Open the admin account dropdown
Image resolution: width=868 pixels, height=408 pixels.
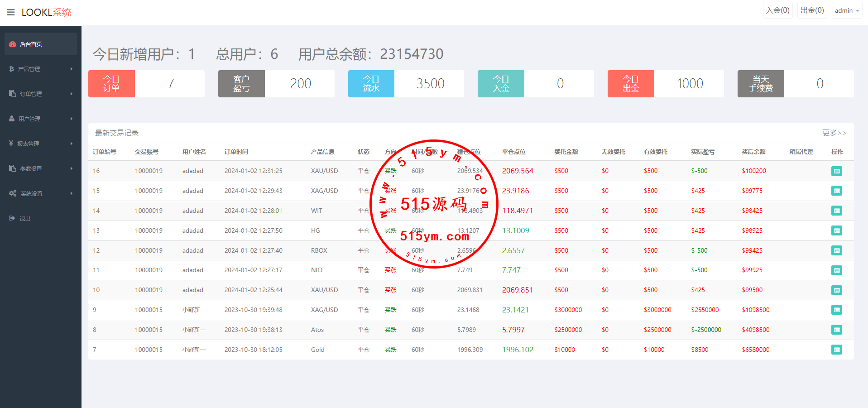coord(846,10)
